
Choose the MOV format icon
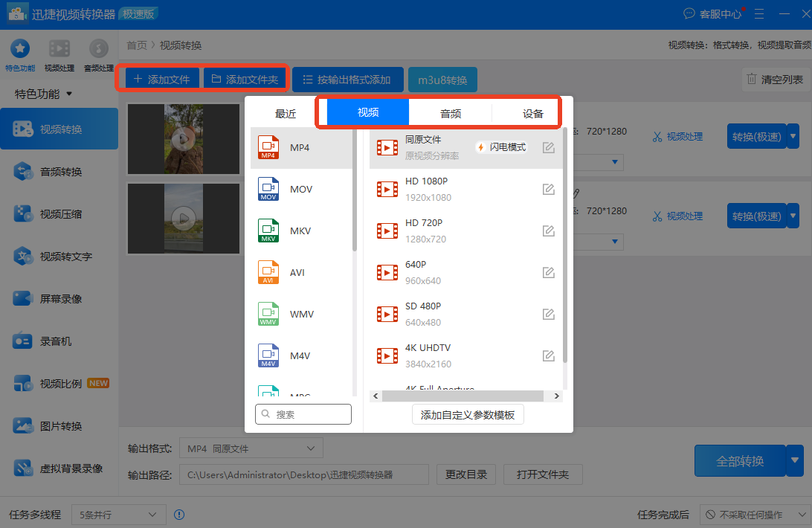coord(268,189)
